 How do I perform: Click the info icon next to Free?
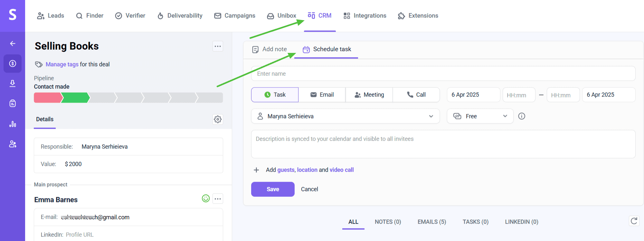[x=522, y=116]
